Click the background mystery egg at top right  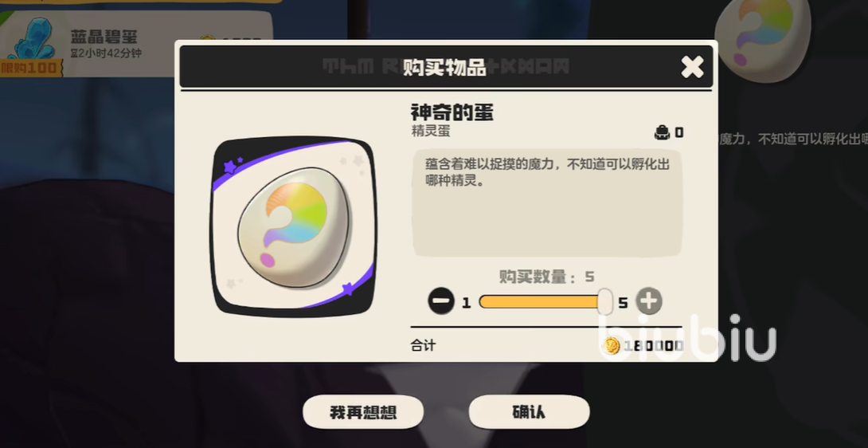pos(762,41)
